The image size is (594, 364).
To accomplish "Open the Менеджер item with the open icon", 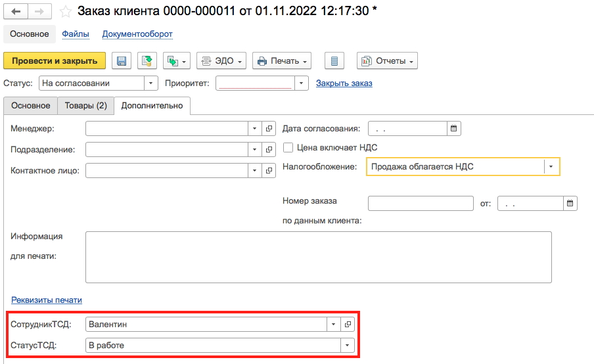I will 269,128.
